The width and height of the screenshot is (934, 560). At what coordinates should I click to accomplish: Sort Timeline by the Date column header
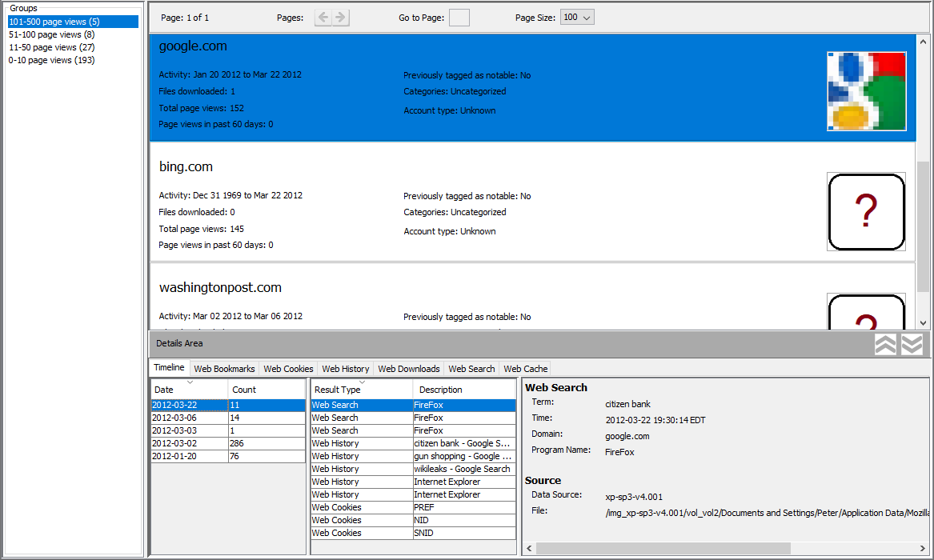tap(189, 390)
